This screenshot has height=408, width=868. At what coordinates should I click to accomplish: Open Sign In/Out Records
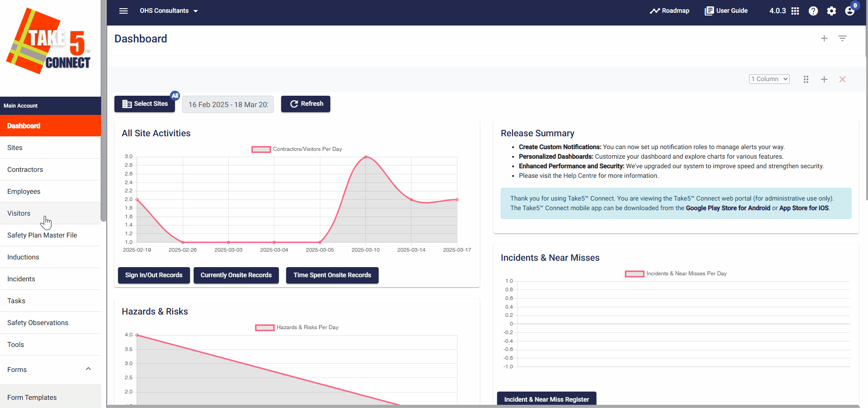pos(154,275)
